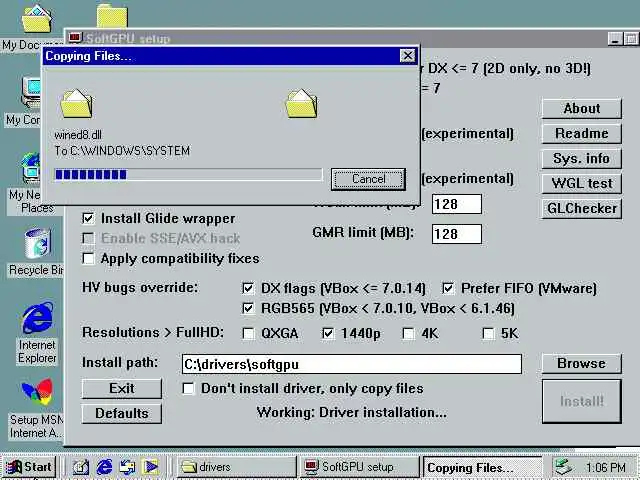
Task: Toggle Prefer FIFO VMware checkbox
Action: click(x=448, y=288)
